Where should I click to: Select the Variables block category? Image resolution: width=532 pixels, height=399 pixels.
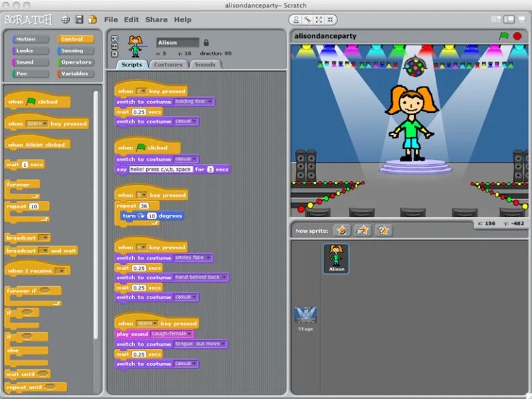76,73
